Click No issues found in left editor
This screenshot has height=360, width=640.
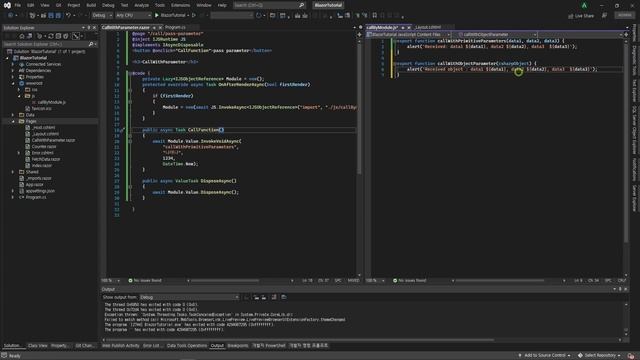pyautogui.click(x=145, y=281)
